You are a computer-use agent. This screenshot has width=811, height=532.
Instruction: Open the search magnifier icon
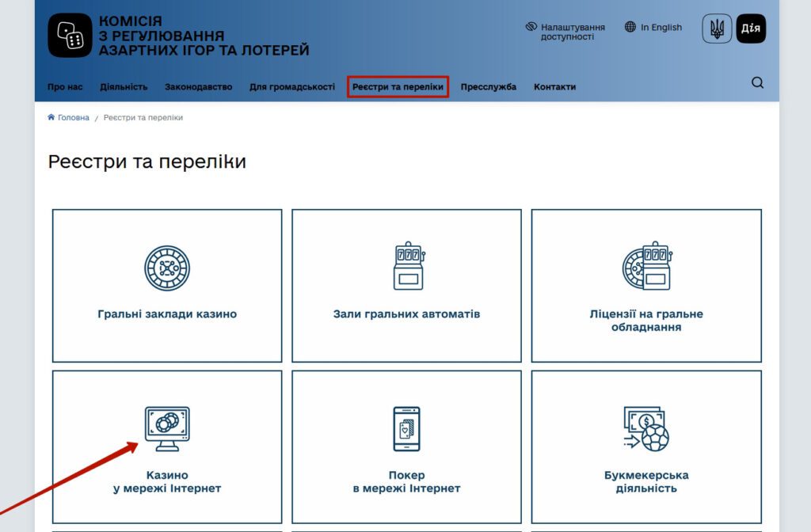[x=757, y=82]
